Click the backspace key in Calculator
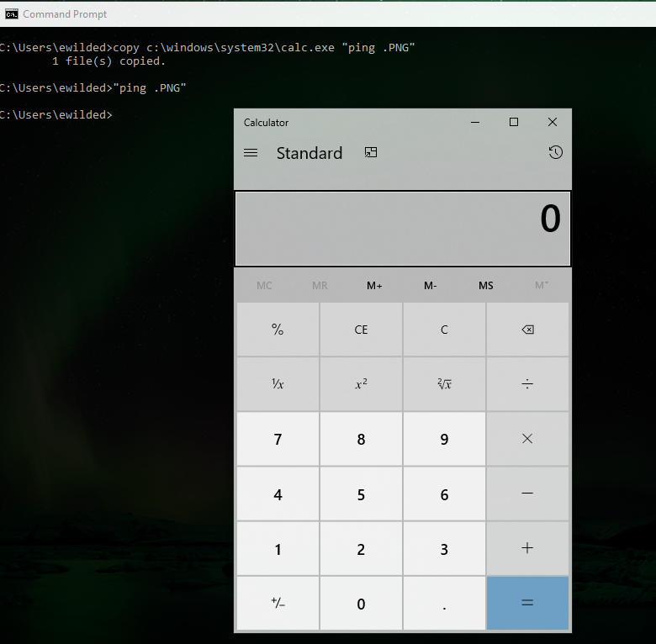 (527, 330)
